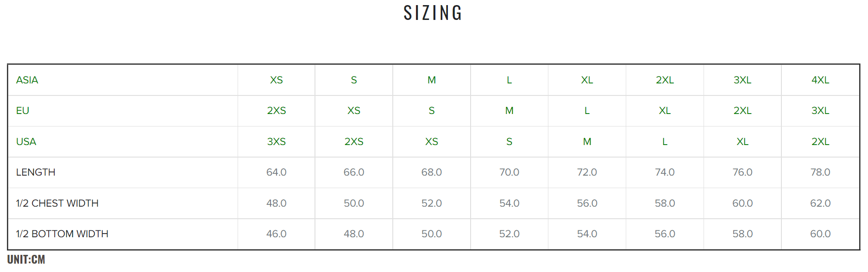Image resolution: width=868 pixels, height=272 pixels.
Task: Select the ASIA row label
Action: pos(27,80)
